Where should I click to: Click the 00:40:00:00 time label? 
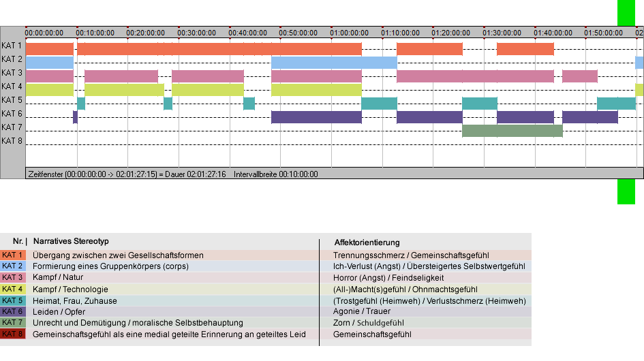click(x=247, y=33)
